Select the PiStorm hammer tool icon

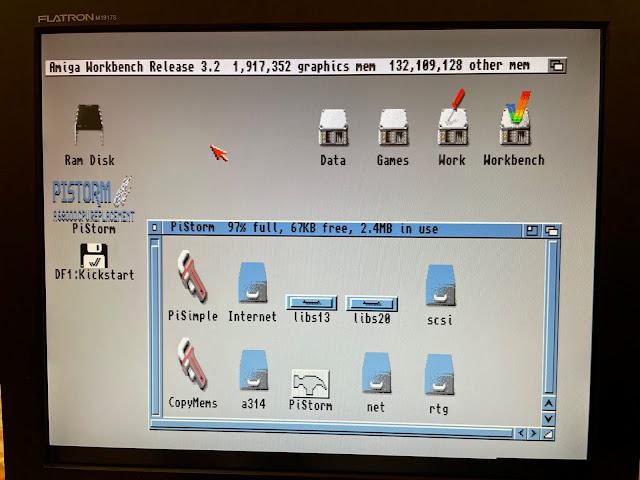tap(311, 384)
